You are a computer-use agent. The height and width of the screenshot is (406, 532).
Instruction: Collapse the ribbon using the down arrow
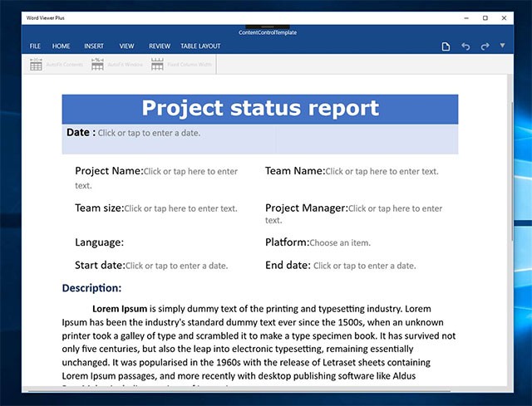pos(502,46)
